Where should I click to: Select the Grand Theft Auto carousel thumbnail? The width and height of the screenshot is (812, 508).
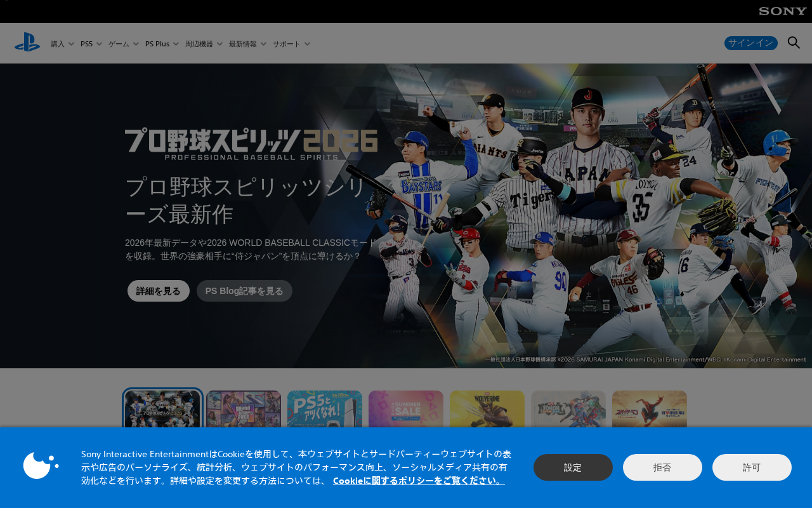point(244,409)
